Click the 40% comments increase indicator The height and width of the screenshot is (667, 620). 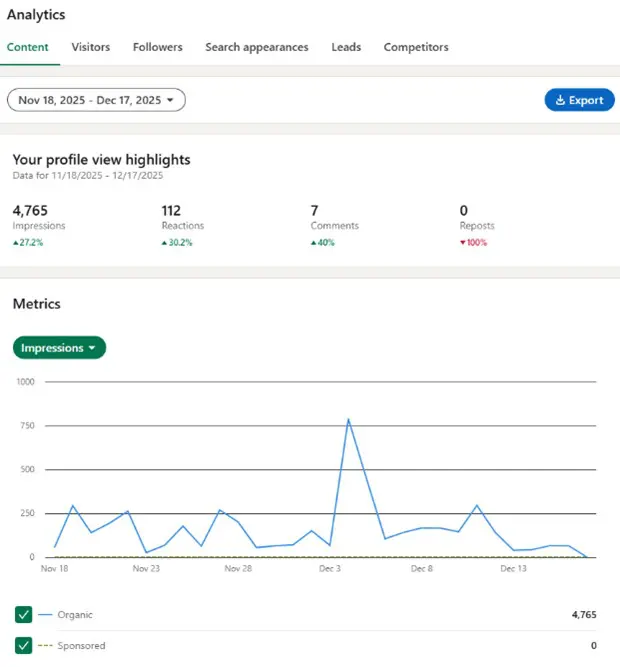[323, 242]
